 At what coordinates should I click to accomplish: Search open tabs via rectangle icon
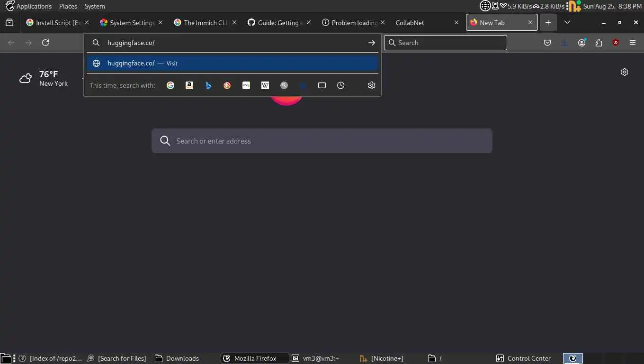click(322, 85)
